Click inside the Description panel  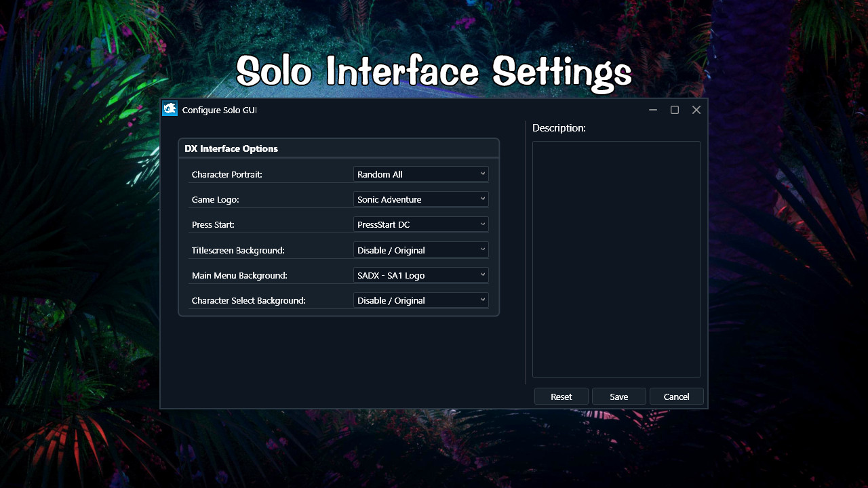tap(616, 259)
